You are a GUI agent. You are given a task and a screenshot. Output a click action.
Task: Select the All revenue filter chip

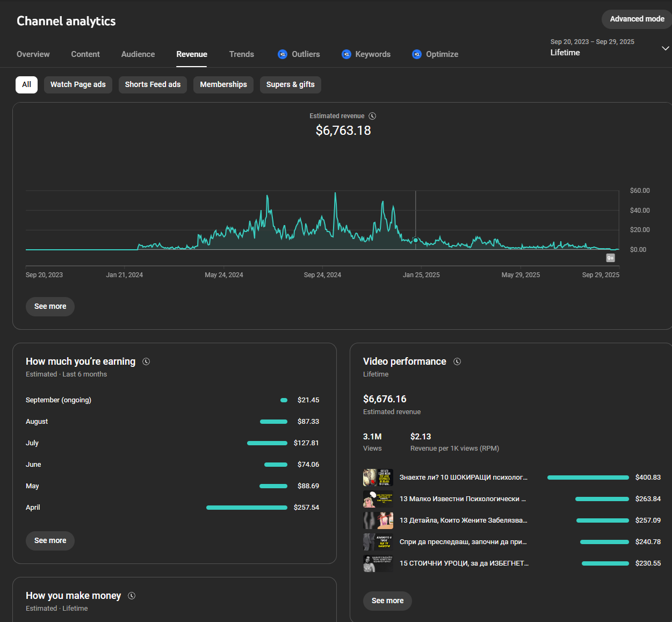(26, 85)
